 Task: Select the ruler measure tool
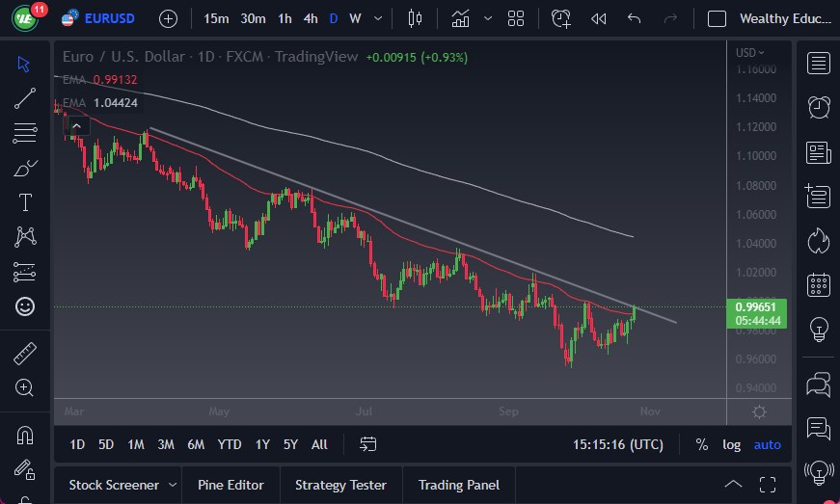25,354
